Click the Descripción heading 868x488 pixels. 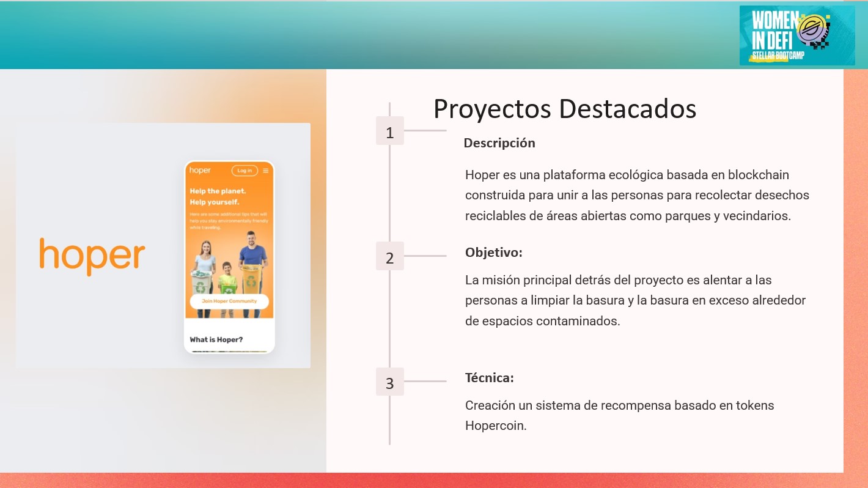[x=499, y=143]
